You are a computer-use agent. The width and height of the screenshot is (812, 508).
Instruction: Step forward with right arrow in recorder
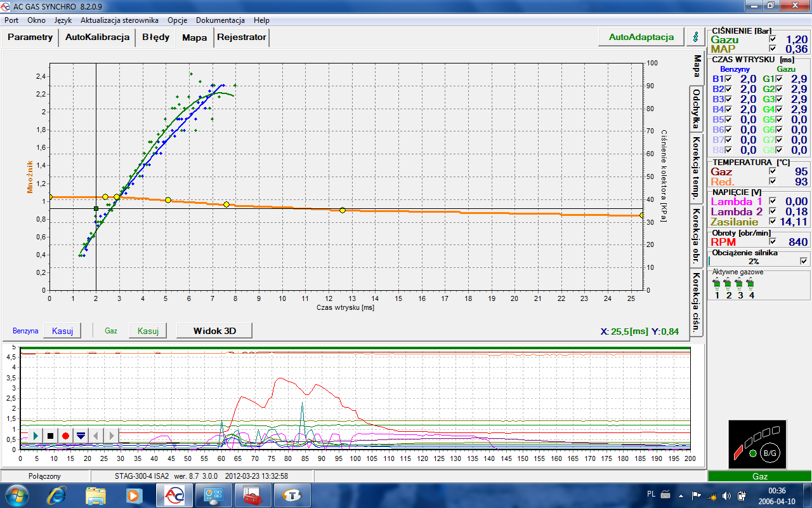click(111, 436)
